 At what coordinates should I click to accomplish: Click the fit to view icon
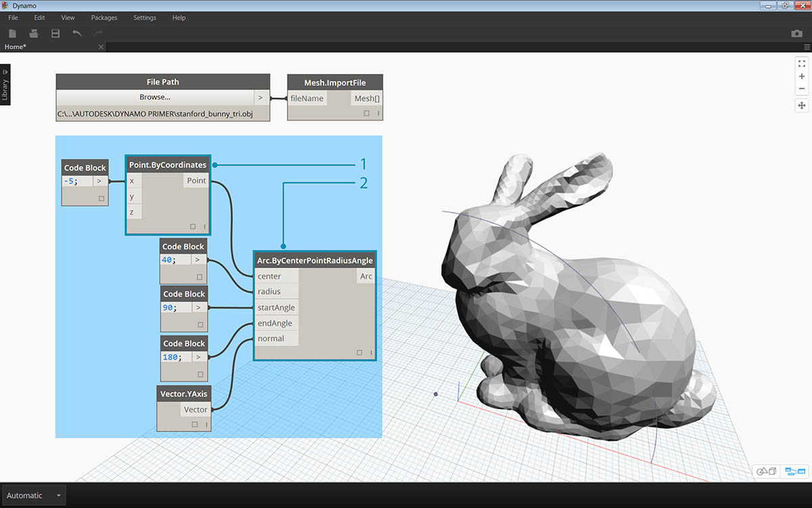[x=802, y=64]
